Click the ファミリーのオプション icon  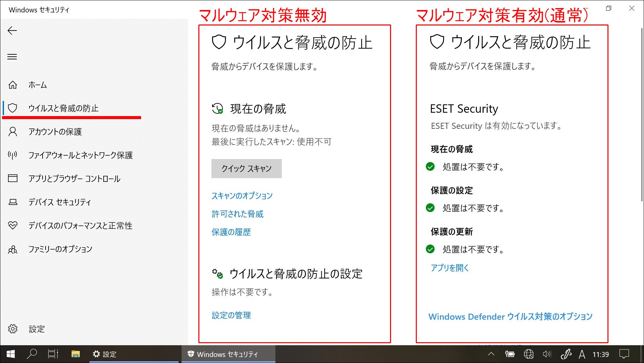12,249
